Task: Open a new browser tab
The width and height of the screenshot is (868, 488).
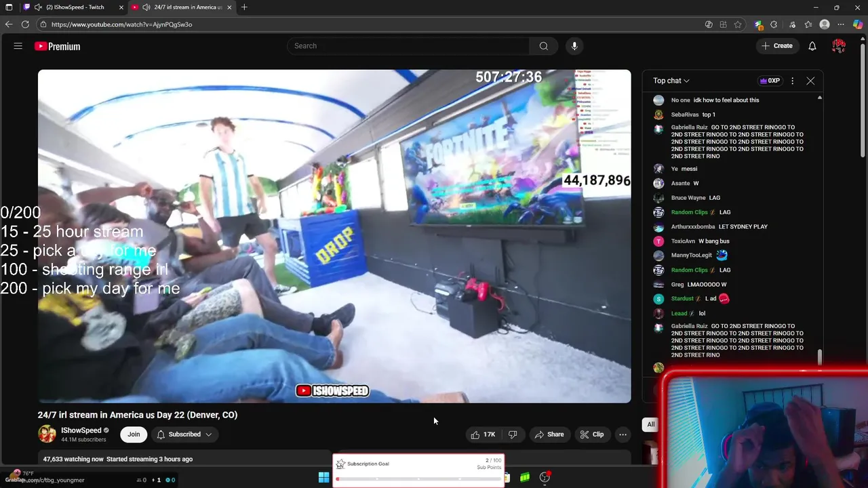Action: coord(244,7)
